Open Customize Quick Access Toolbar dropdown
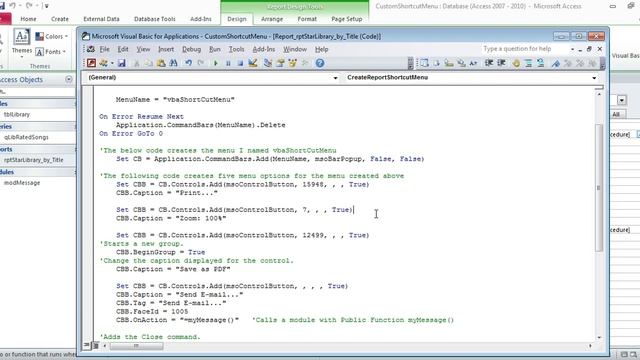The height and width of the screenshot is (360, 640). tap(47, 6)
